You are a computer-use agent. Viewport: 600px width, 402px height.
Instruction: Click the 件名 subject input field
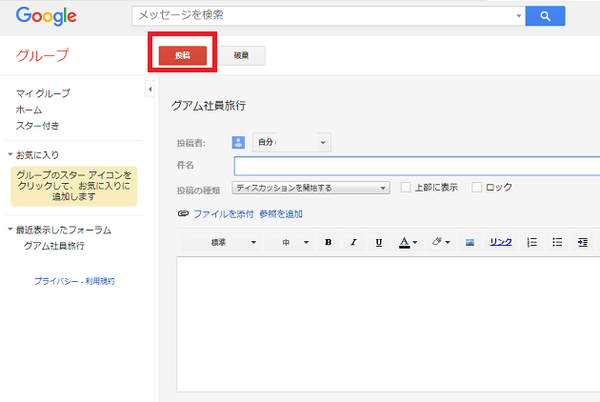click(x=416, y=166)
